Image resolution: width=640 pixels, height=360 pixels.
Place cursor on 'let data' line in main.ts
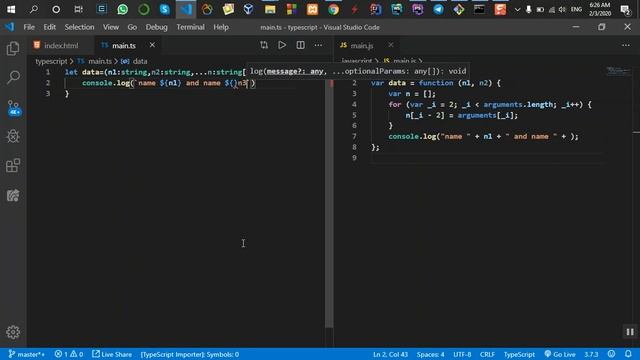click(155, 72)
